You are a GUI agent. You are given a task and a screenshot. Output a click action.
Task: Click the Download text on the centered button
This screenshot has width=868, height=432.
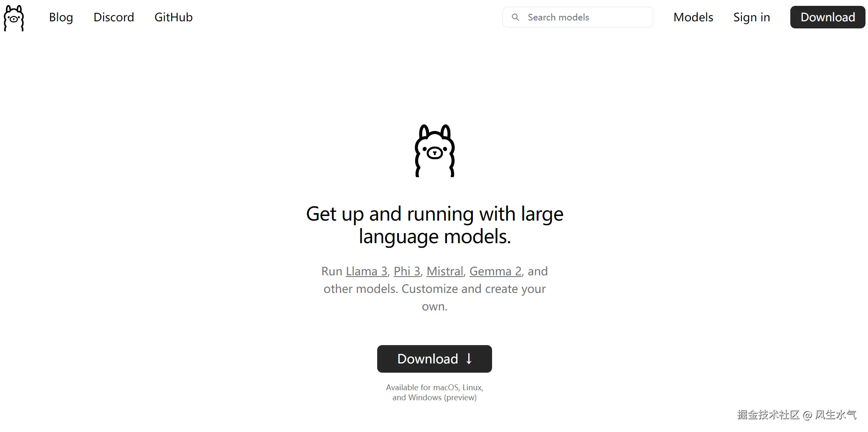click(x=427, y=359)
